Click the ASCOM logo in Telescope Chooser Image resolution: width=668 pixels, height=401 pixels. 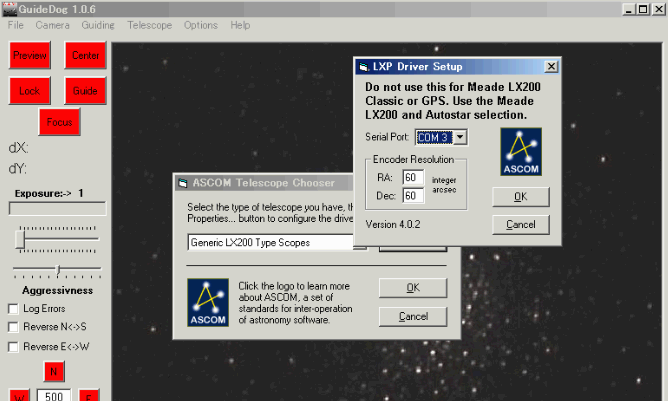[x=208, y=303]
